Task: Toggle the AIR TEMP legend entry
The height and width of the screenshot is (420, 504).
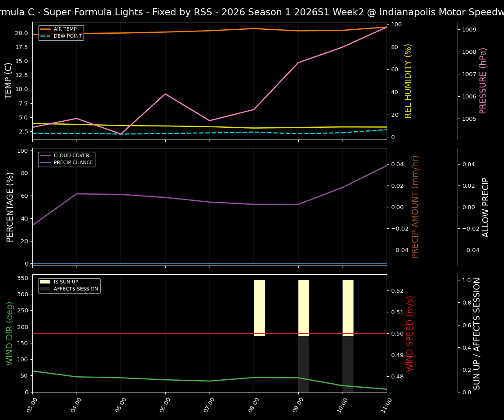Action: point(66,29)
